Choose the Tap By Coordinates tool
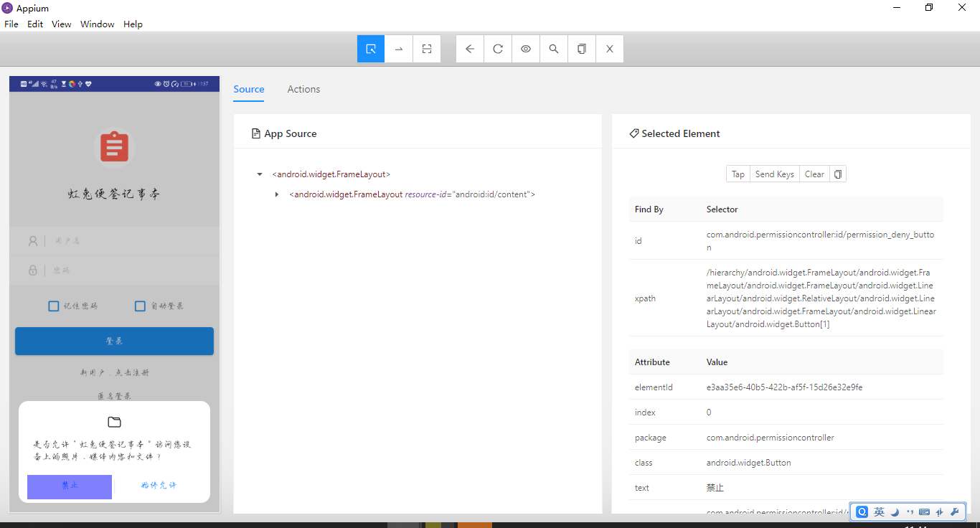This screenshot has width=980, height=528. click(427, 49)
